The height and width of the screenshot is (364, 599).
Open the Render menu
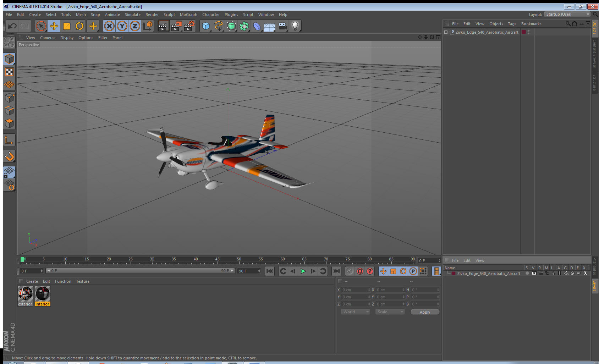click(x=152, y=15)
